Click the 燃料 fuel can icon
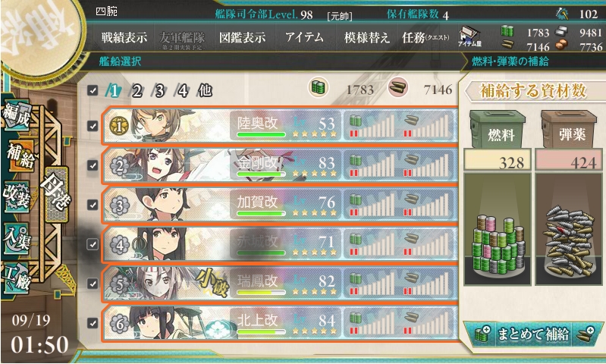Viewport: 606px width, 364px height. pos(498,129)
